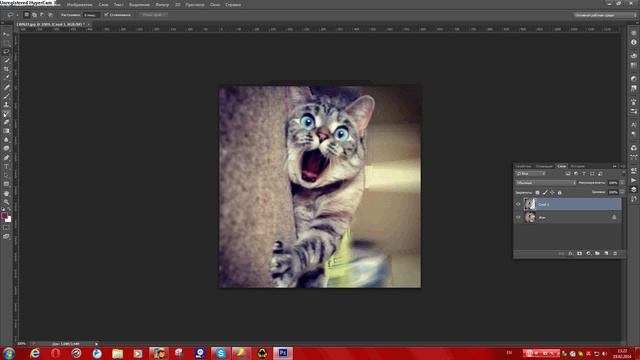Screen dimensions: 640x360
Task: Open Skype from the taskbar
Action: (220, 353)
